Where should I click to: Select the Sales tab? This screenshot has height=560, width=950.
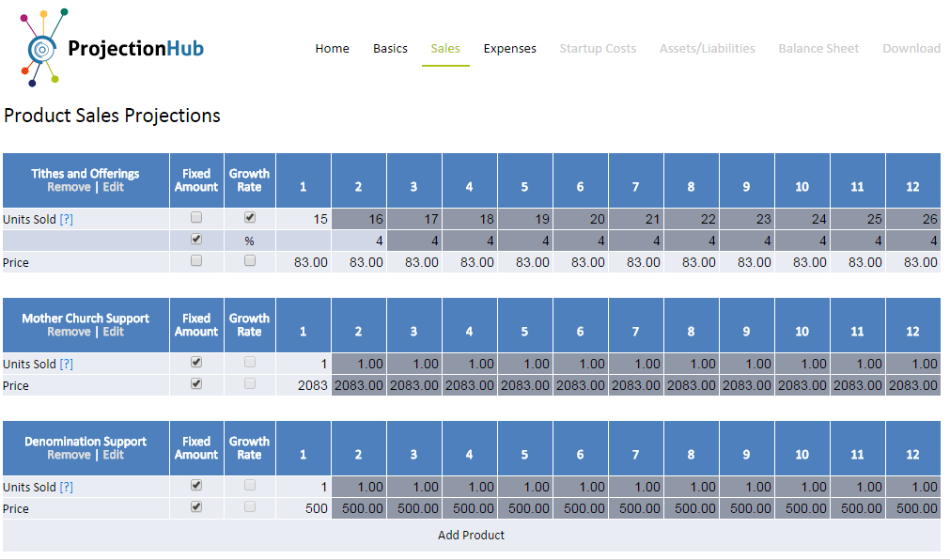444,48
